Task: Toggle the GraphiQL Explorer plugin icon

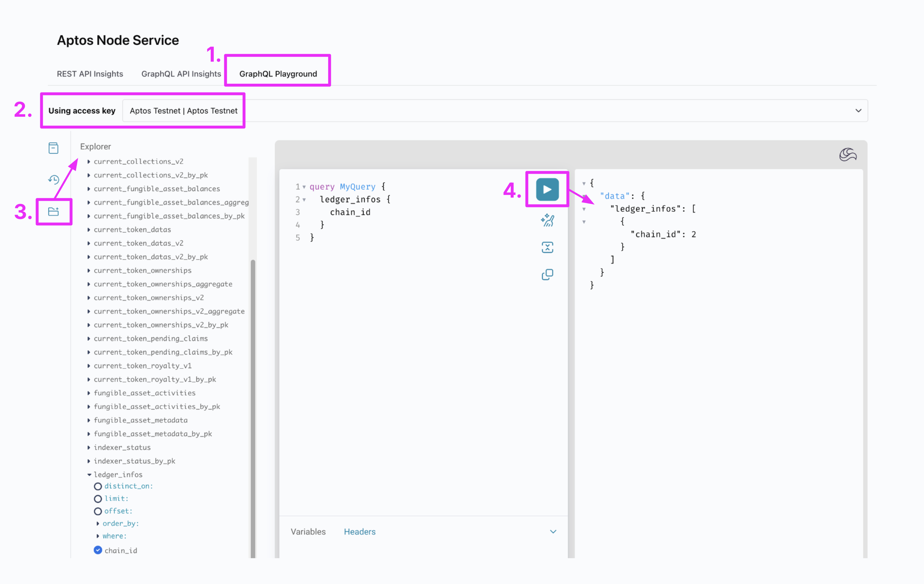Action: pyautogui.click(x=53, y=211)
